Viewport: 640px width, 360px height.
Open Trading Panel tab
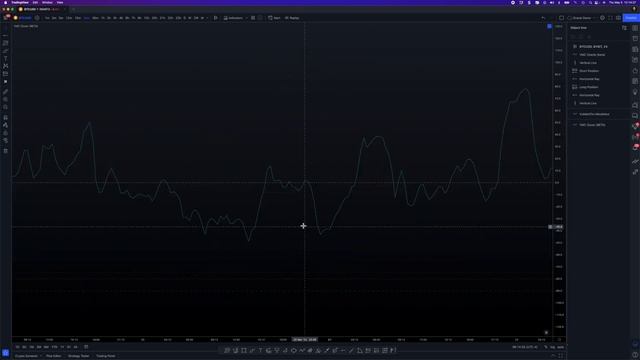(x=105, y=356)
